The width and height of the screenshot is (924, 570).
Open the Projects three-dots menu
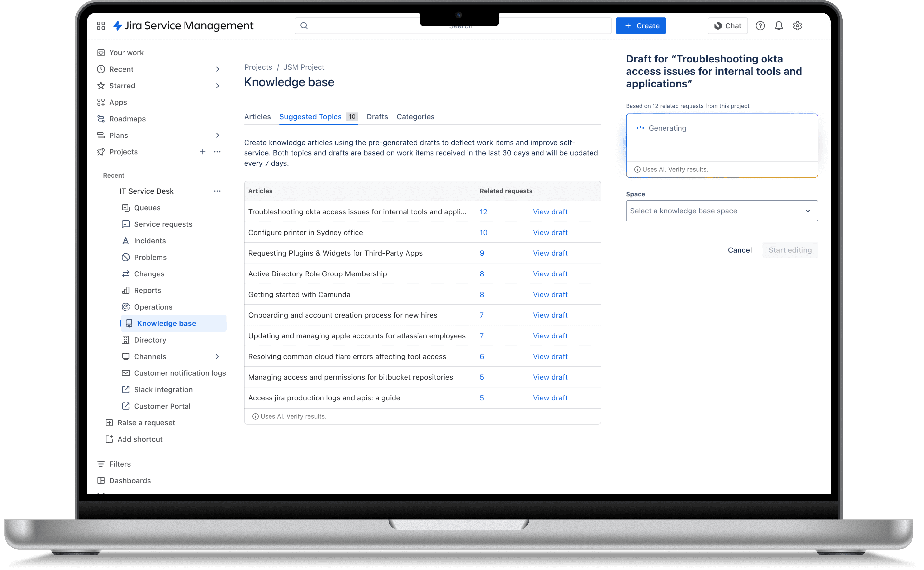point(217,152)
